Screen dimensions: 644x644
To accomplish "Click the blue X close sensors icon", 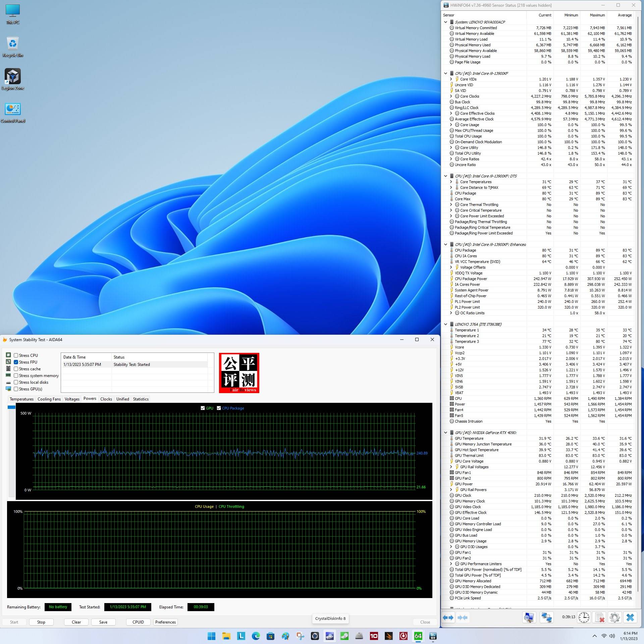I will (x=630, y=618).
